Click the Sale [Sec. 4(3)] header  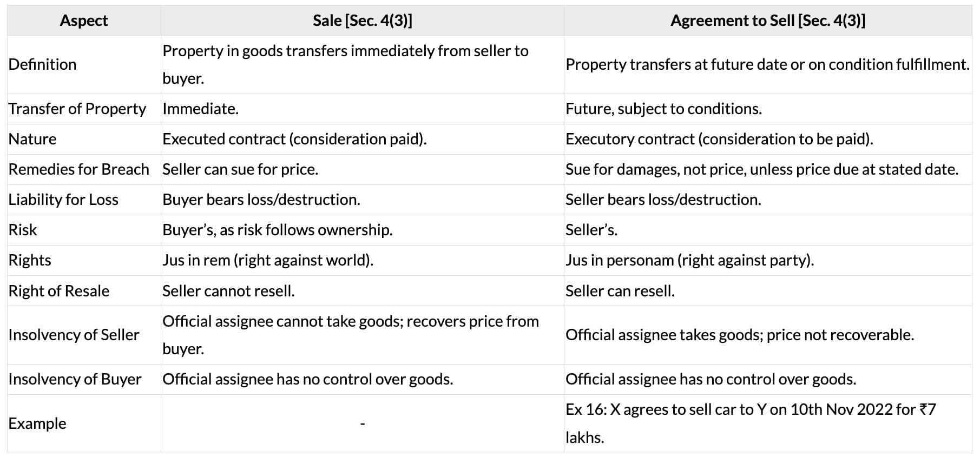[362, 21]
